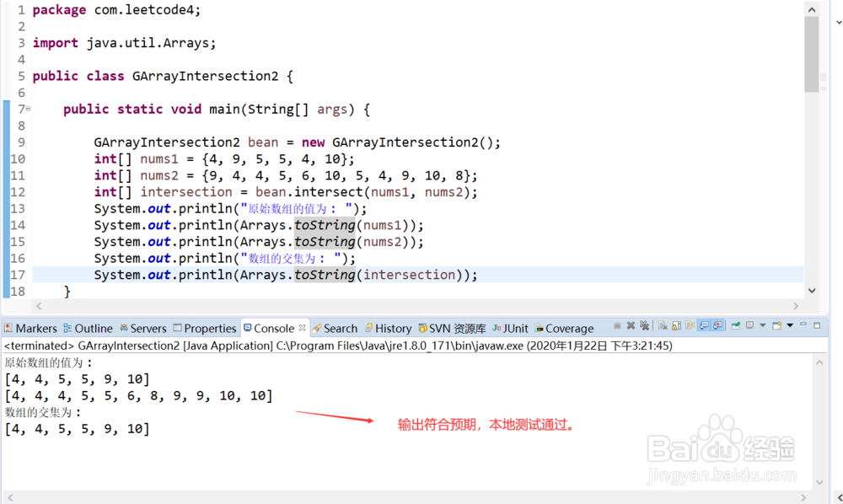Switch to the Markers tab
This screenshot has height=504, width=843.
point(31,328)
